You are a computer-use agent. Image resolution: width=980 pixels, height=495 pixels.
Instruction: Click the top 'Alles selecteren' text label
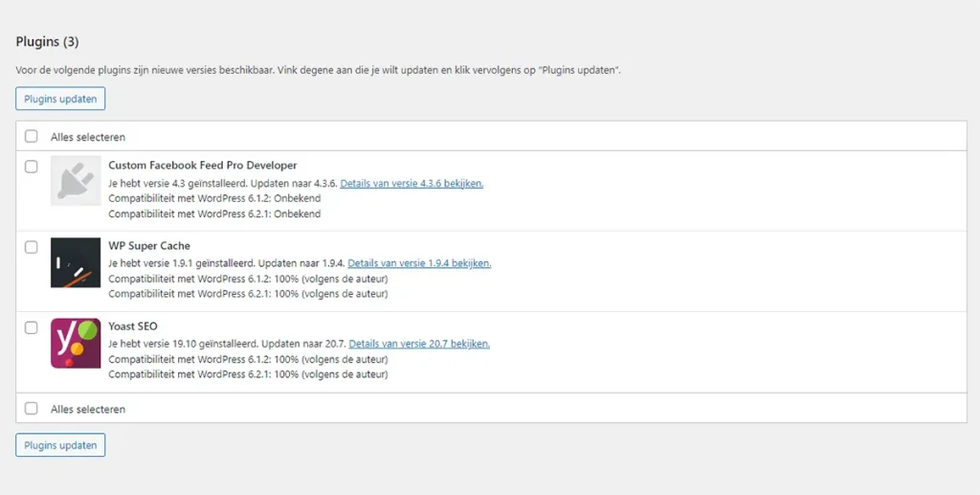pyautogui.click(x=88, y=137)
